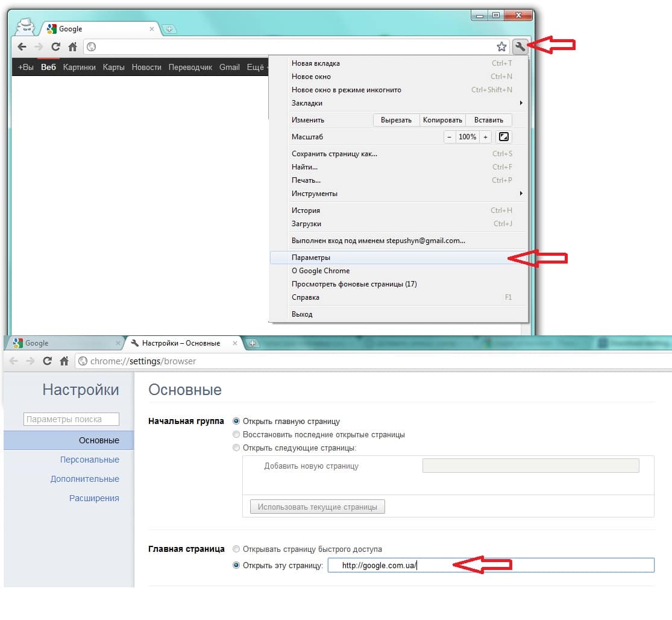Select the Настройки – Основные tab

pos(184,343)
